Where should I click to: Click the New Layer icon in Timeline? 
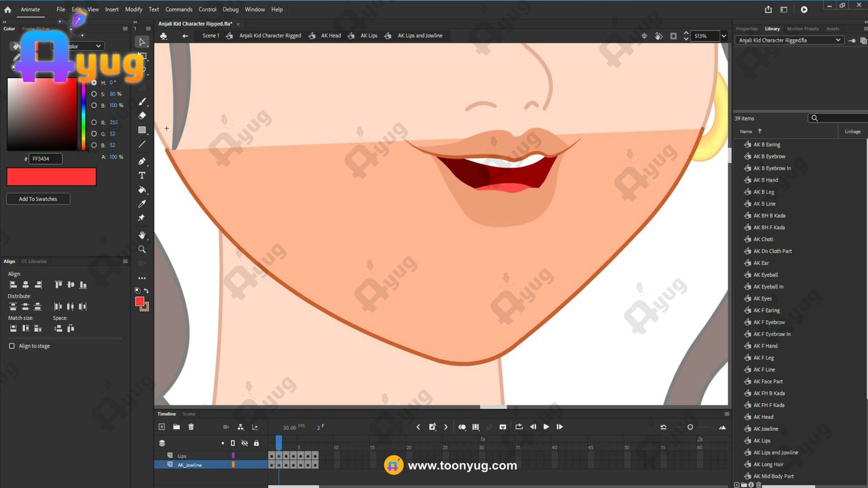(162, 427)
